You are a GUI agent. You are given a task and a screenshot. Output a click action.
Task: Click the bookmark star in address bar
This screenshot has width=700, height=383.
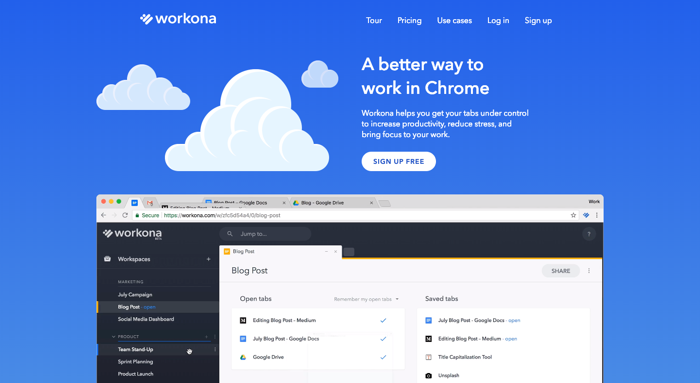click(x=573, y=215)
